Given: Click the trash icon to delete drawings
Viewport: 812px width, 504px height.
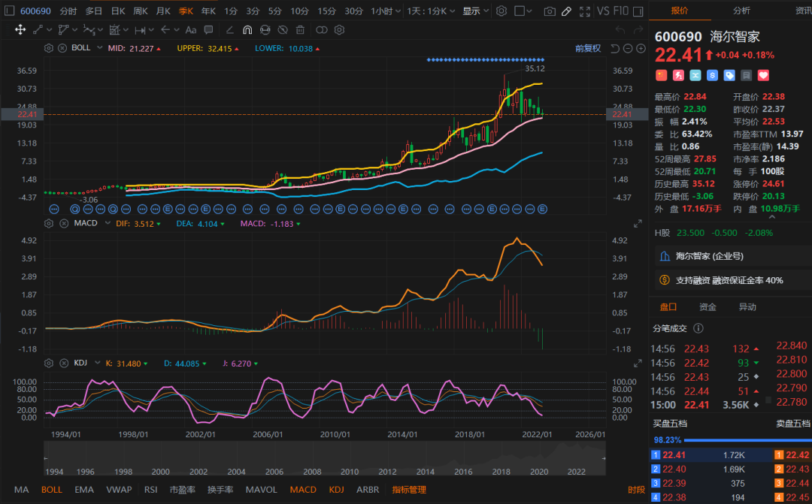Looking at the screenshot, I should pyautogui.click(x=300, y=30).
